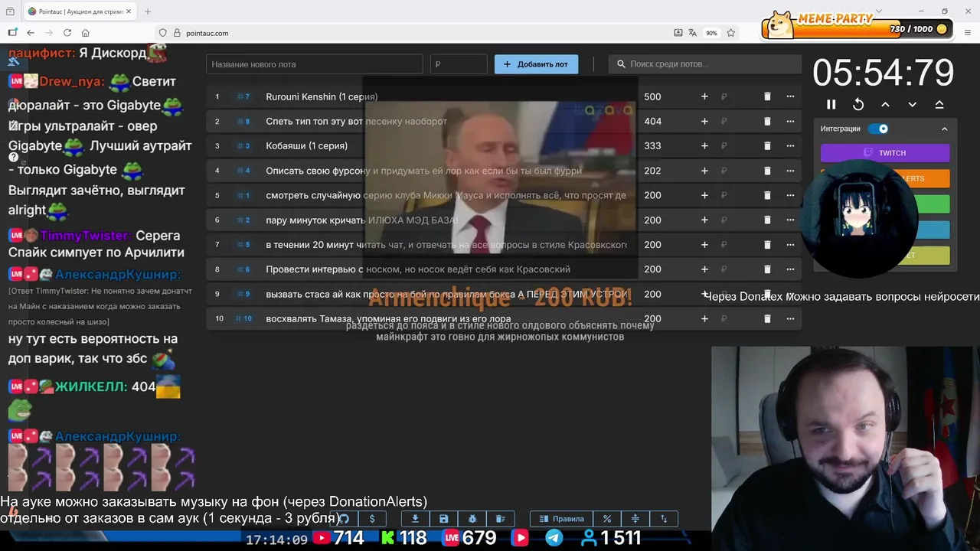Click the download icon in bottom toolbar
The height and width of the screenshot is (551, 980).
(x=415, y=519)
